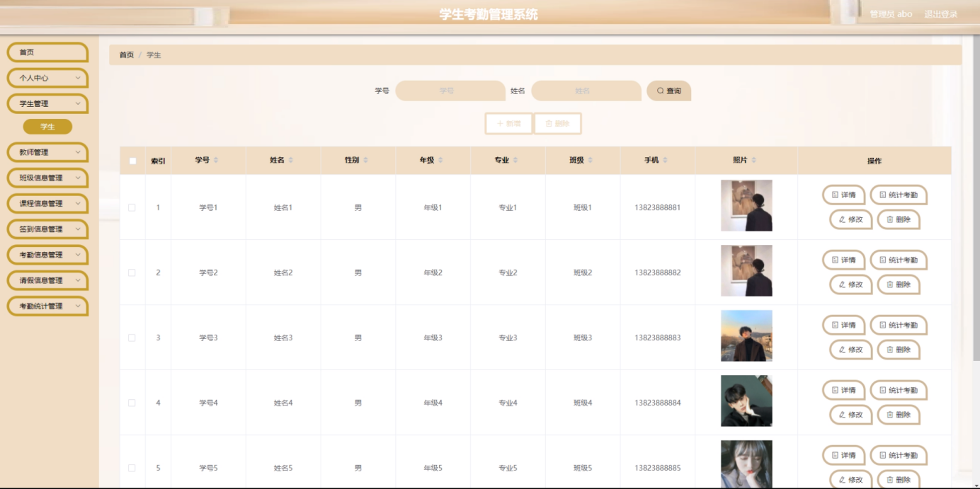Expand the 课程信息管理 sidebar menu
This screenshot has height=489, width=980.
pyautogui.click(x=47, y=203)
